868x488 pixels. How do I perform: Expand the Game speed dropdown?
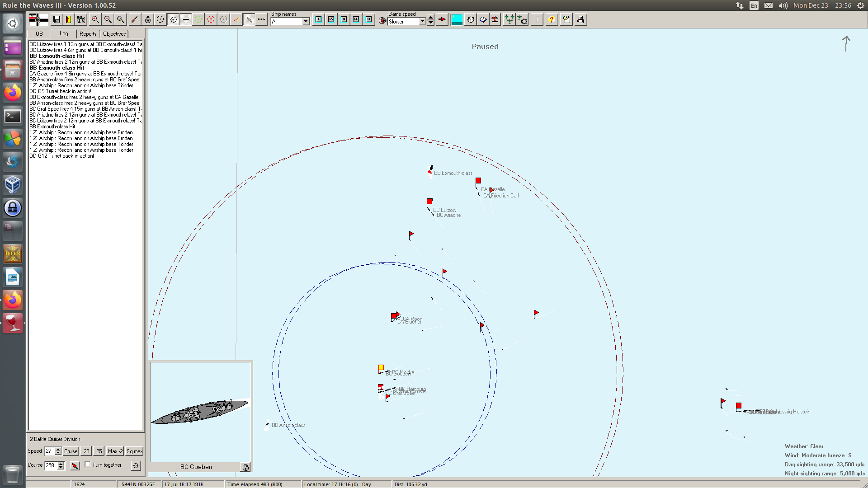coord(422,22)
